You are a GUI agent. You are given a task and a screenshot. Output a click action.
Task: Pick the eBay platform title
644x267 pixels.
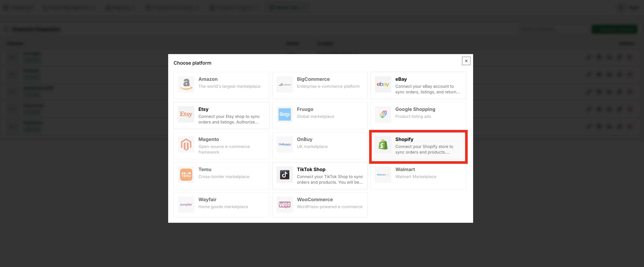[x=401, y=79]
